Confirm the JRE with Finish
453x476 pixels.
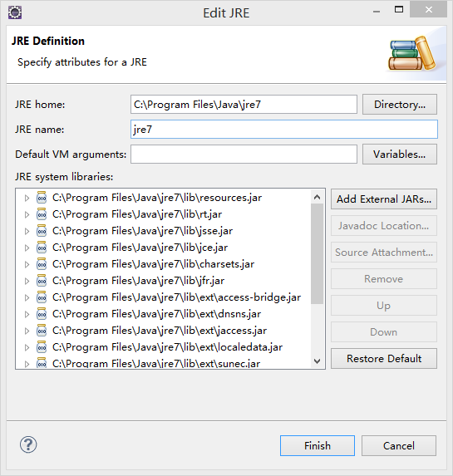pyautogui.click(x=318, y=445)
